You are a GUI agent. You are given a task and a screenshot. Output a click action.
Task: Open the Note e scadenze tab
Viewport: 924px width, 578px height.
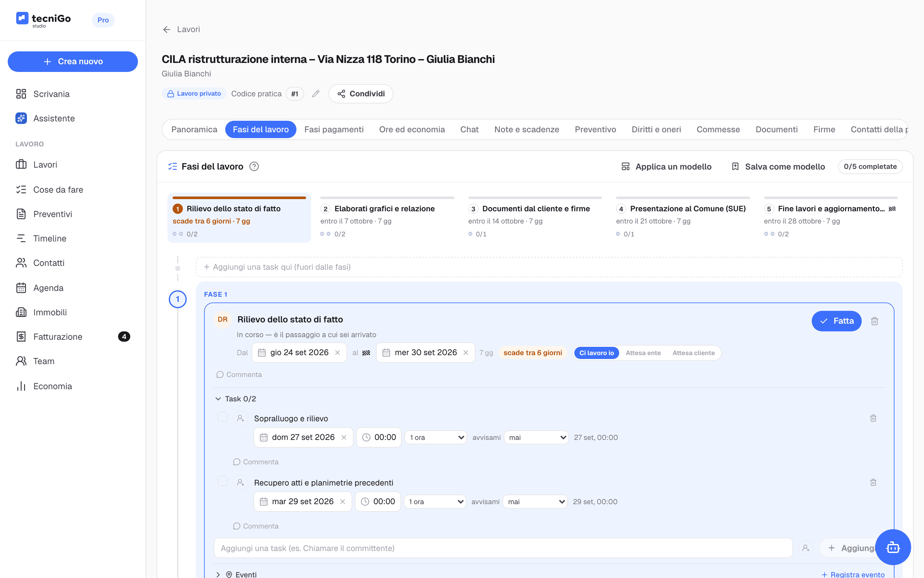click(526, 130)
